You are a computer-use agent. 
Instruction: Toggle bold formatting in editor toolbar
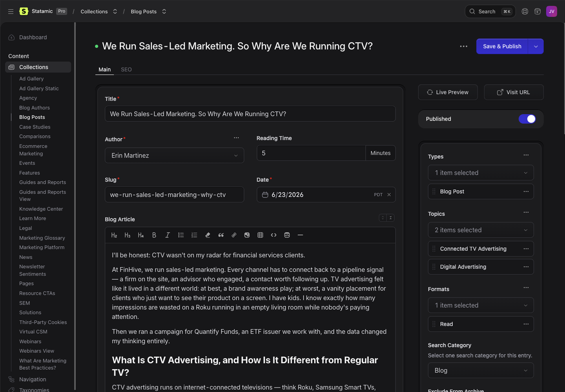(154, 235)
